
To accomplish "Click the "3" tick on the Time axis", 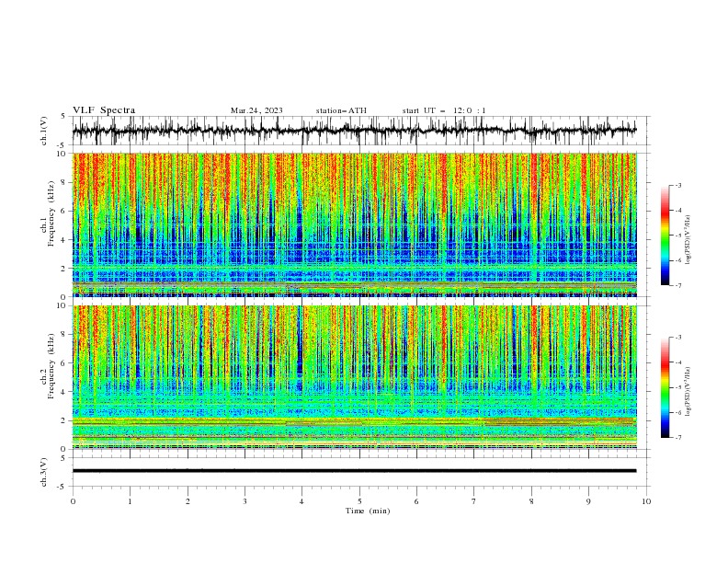I will [245, 501].
